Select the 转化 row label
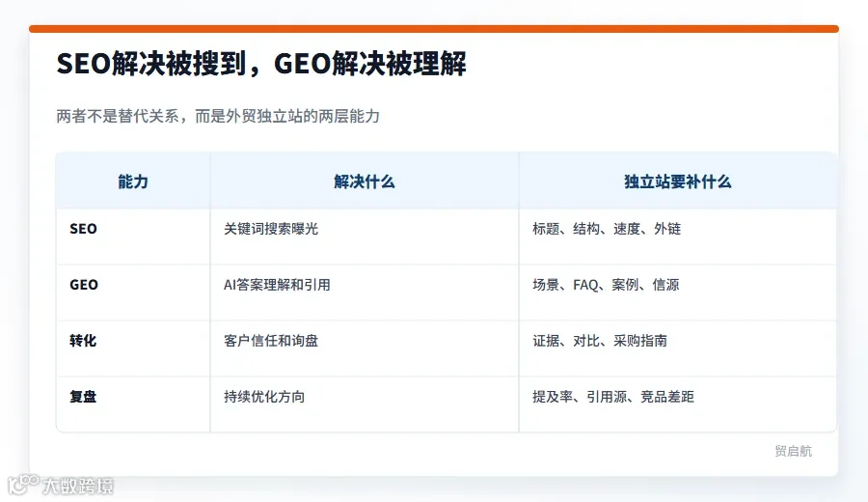The width and height of the screenshot is (868, 502). pos(83,341)
